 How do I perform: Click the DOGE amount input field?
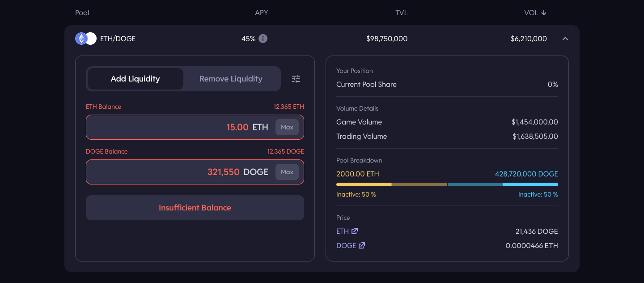(x=179, y=172)
